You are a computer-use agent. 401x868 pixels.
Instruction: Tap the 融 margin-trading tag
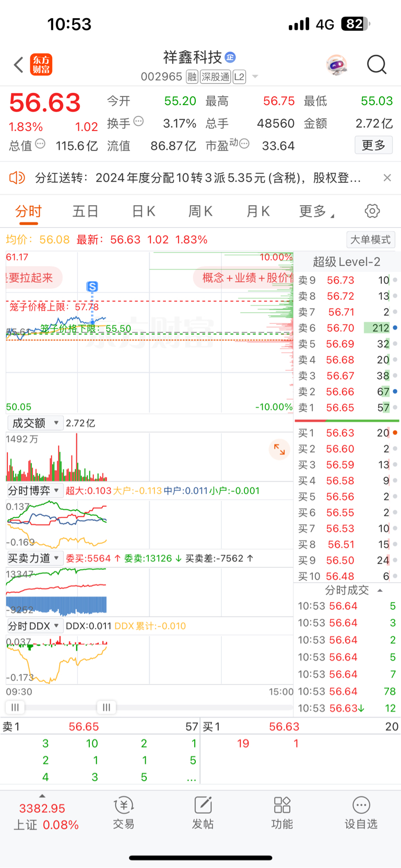[x=192, y=77]
